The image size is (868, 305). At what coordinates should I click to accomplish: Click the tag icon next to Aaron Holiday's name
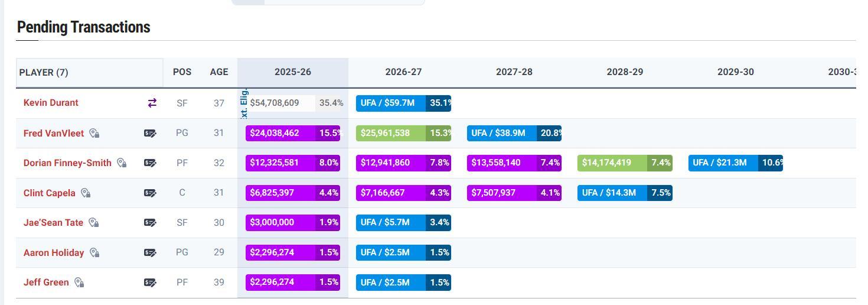(x=94, y=253)
